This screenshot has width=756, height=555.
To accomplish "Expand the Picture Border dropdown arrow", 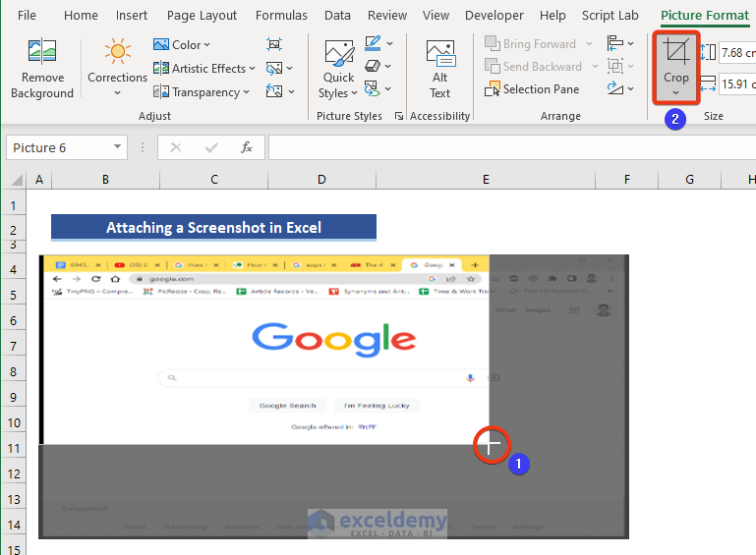I will coord(389,43).
